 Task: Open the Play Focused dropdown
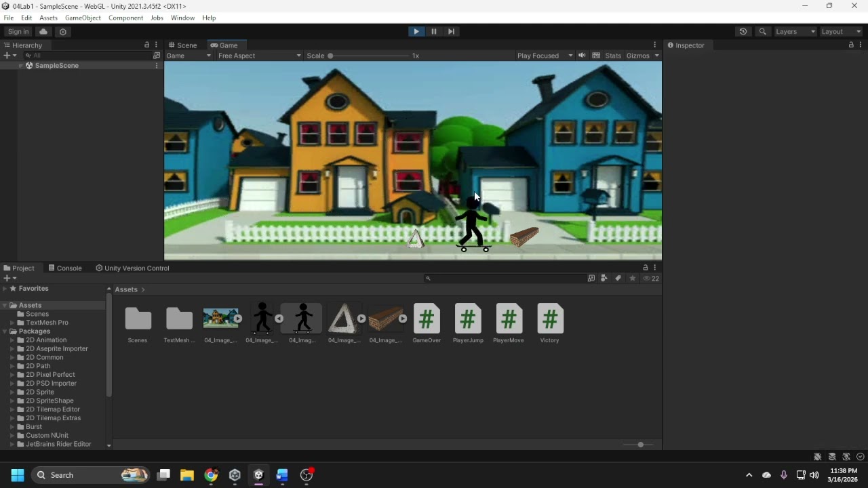545,56
